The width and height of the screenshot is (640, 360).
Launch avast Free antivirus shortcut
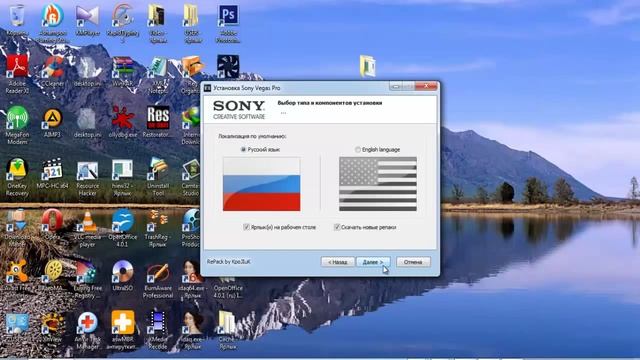click(x=17, y=271)
